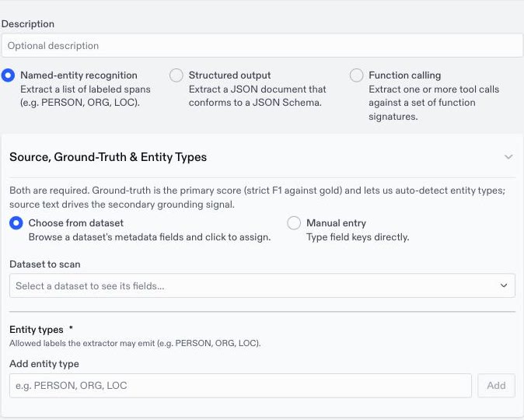Enable the Choose from dataset option
This screenshot has height=420, width=524.
tap(16, 223)
